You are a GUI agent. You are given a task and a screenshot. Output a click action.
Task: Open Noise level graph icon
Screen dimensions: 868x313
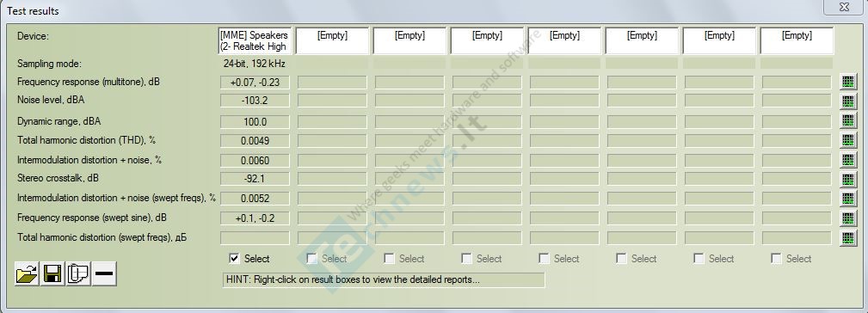click(847, 101)
